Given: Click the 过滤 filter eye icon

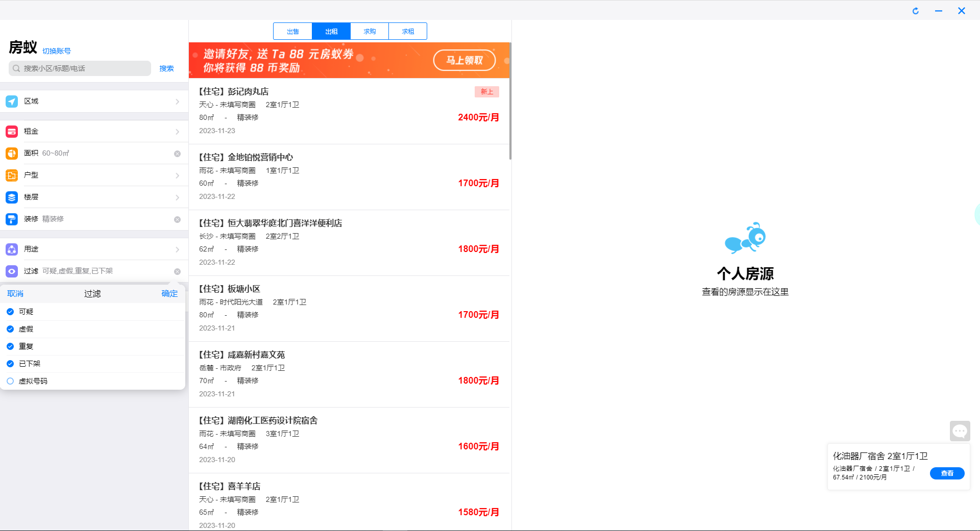Looking at the screenshot, I should (12, 271).
